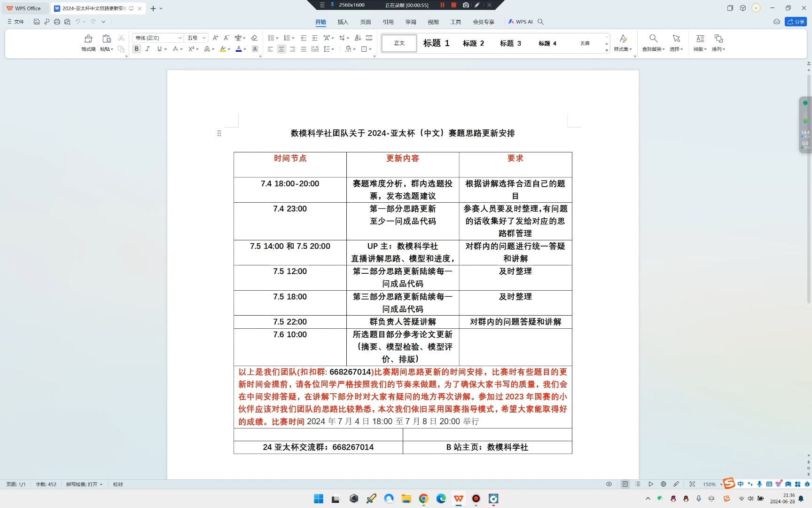Open the 视图 View tab

coord(433,22)
